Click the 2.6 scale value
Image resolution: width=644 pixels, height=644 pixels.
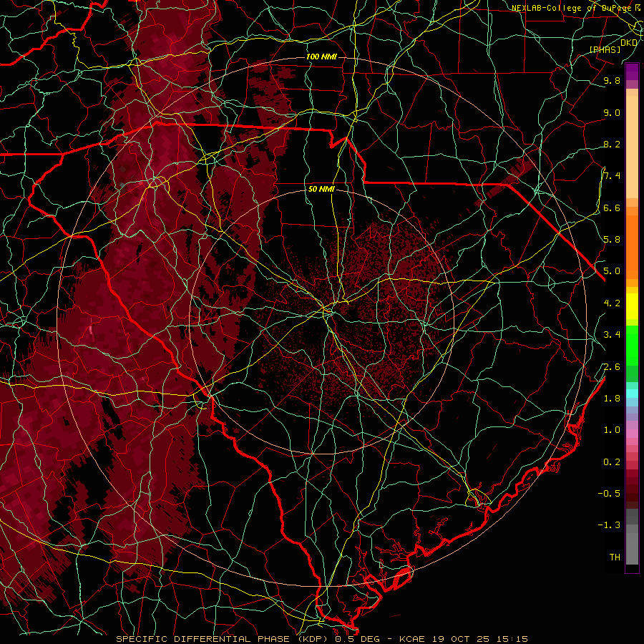click(612, 367)
